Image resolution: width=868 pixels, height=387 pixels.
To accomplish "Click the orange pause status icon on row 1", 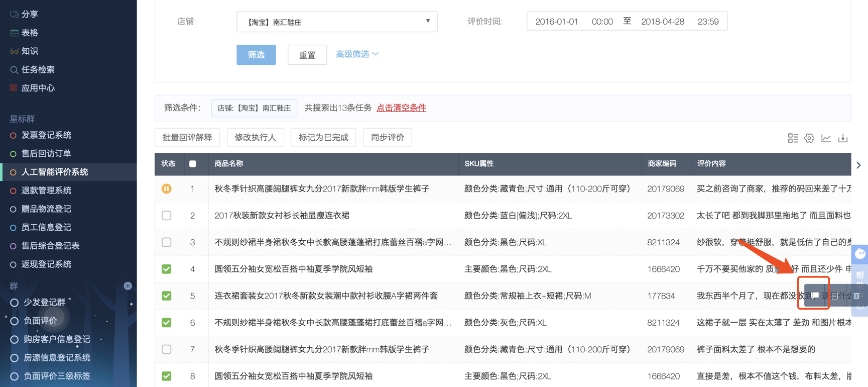I will (x=167, y=188).
